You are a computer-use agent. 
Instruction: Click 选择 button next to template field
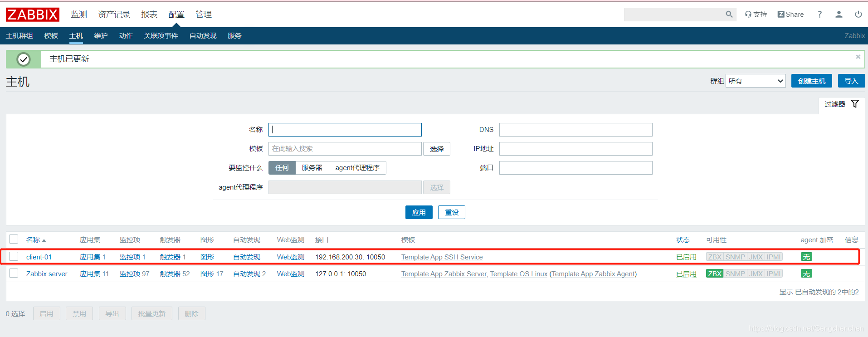(x=437, y=149)
